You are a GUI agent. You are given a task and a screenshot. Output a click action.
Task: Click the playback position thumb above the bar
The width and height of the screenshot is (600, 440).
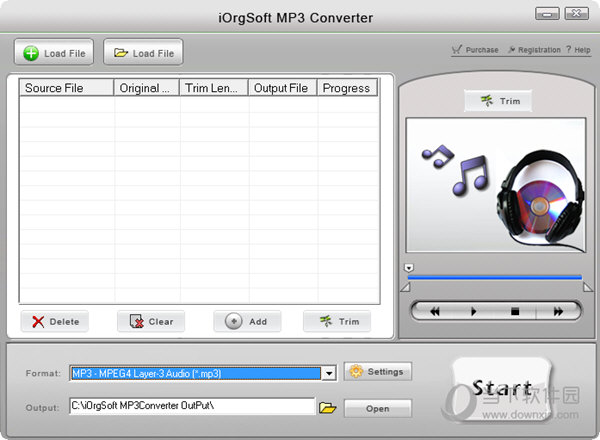tap(409, 267)
